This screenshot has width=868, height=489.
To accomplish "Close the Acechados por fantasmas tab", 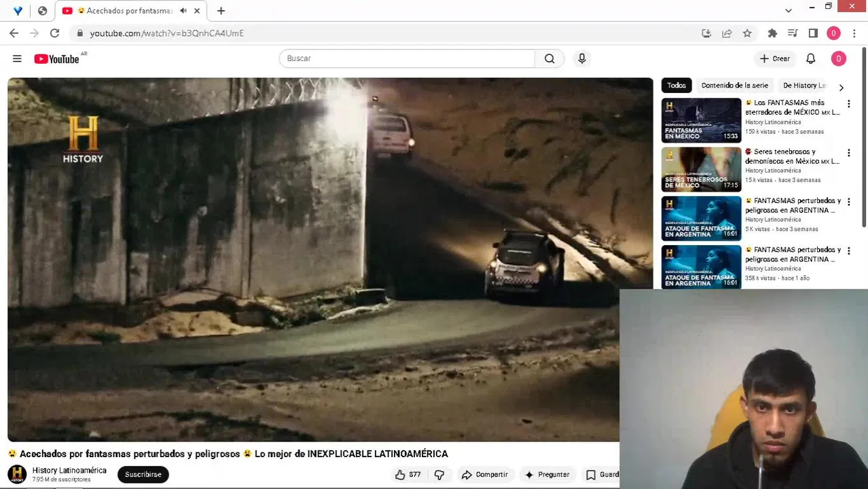I will tap(198, 11).
